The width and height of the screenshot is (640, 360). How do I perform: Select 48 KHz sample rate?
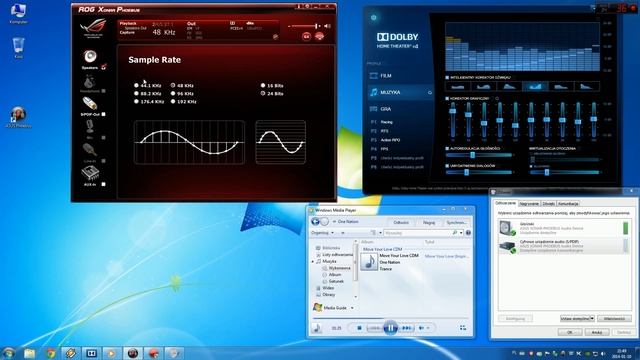pyautogui.click(x=182, y=86)
